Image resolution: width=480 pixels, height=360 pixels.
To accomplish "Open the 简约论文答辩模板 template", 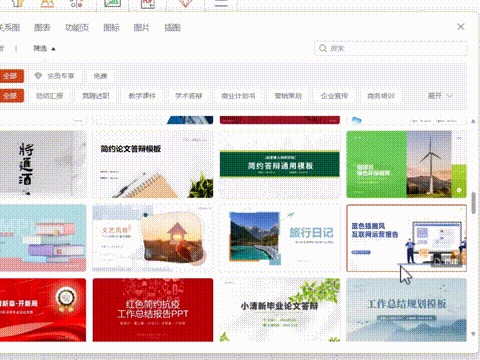I will (153, 164).
